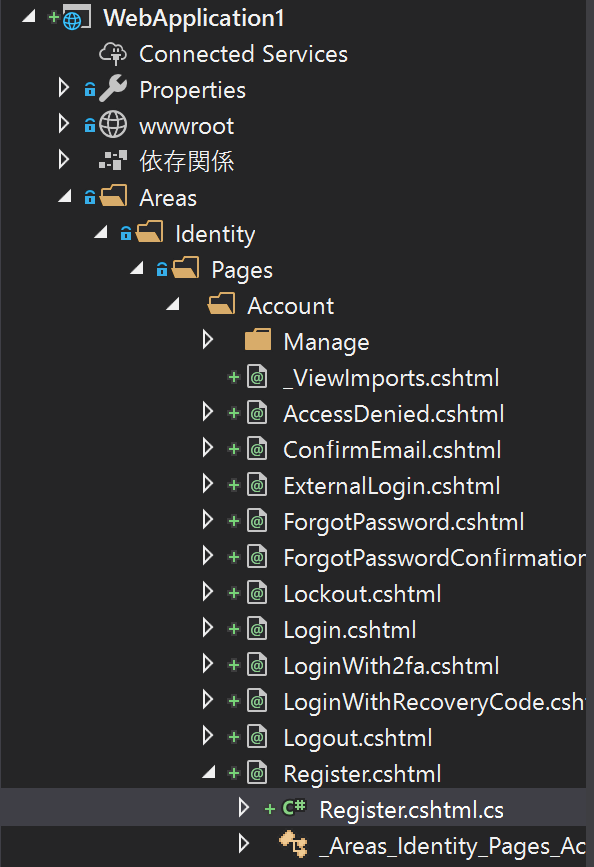Viewport: 594px width, 867px height.
Task: Click the Connected Services cloud icon
Action: pyautogui.click(x=113, y=54)
